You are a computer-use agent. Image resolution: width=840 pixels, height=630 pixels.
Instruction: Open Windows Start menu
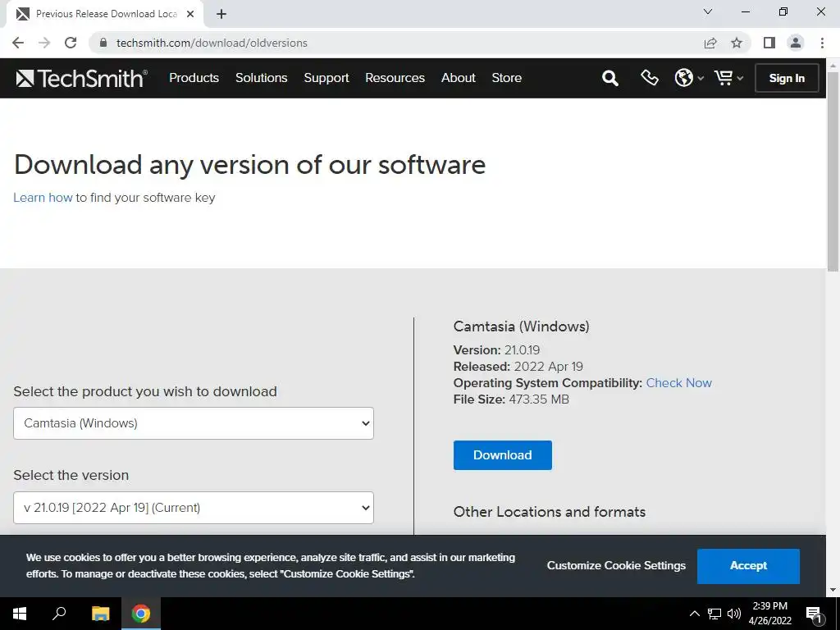click(20, 614)
